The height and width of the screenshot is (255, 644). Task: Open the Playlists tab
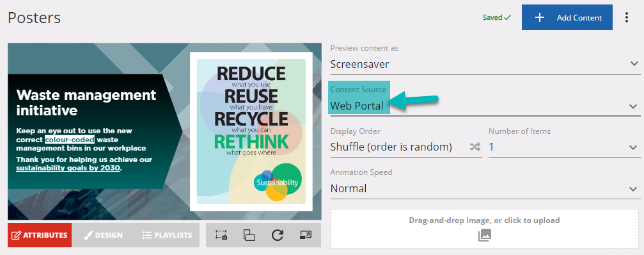167,235
